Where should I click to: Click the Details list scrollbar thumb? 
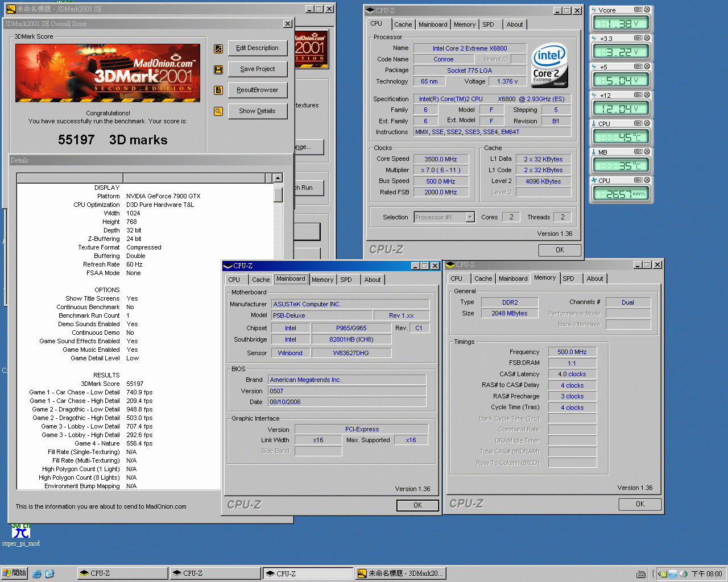click(278, 195)
